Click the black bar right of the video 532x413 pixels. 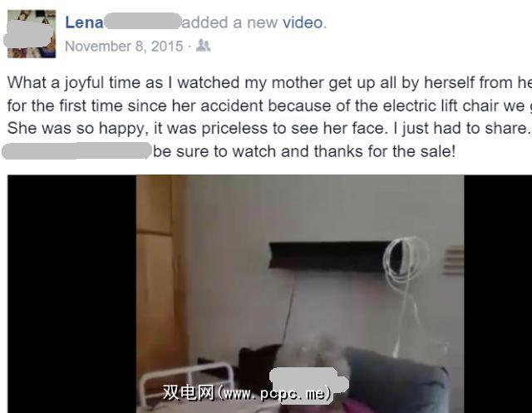[x=498, y=293]
